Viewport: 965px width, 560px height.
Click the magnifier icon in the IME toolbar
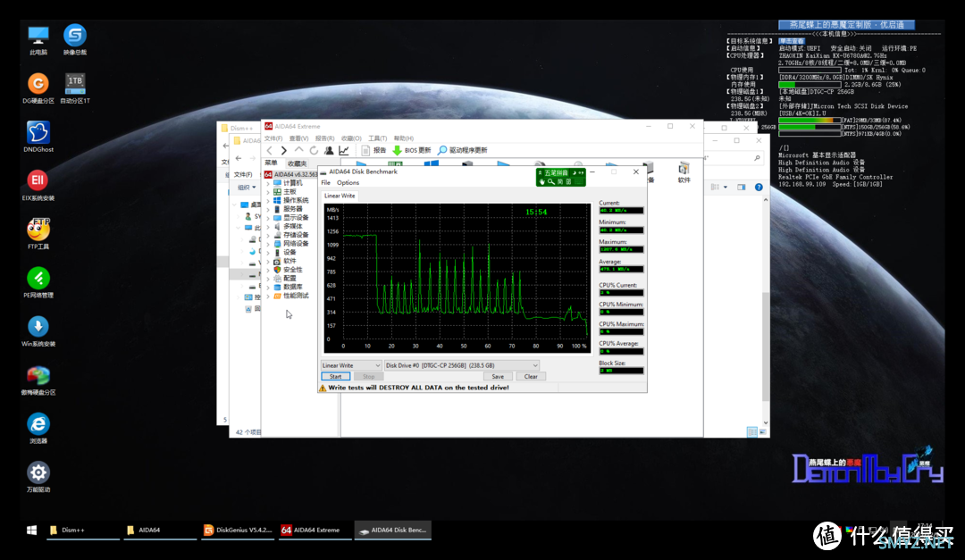click(551, 181)
